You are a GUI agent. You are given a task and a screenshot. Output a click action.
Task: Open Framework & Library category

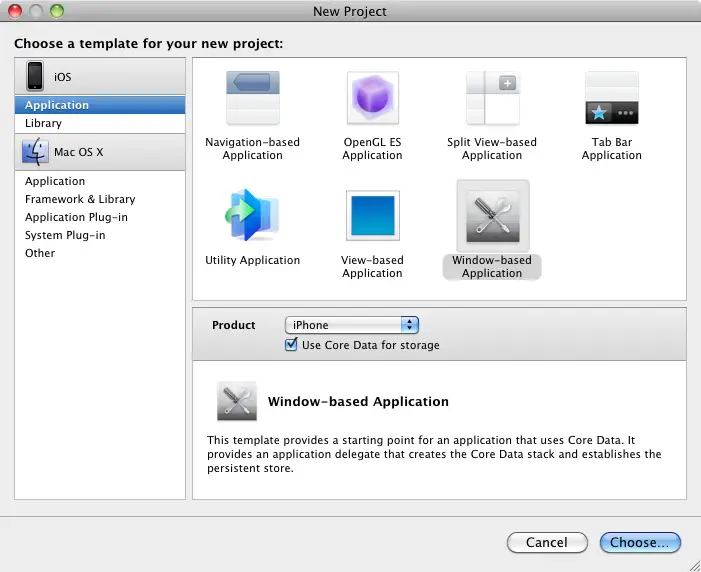[x=80, y=199]
